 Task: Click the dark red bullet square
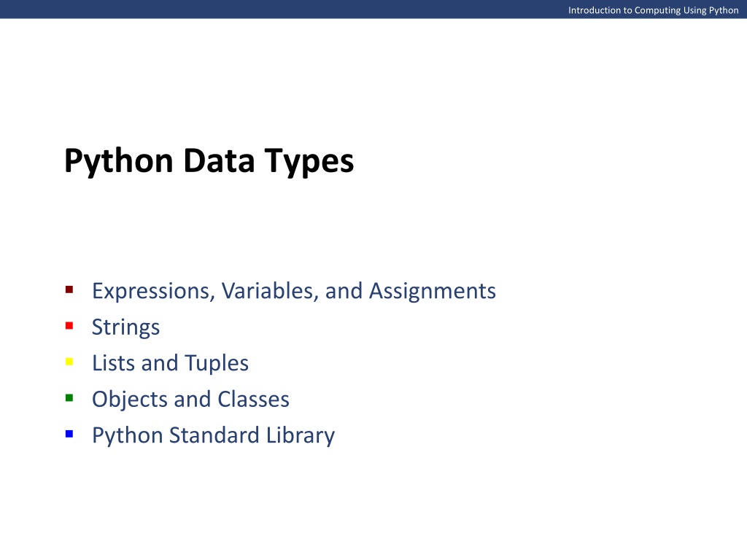[x=69, y=289]
